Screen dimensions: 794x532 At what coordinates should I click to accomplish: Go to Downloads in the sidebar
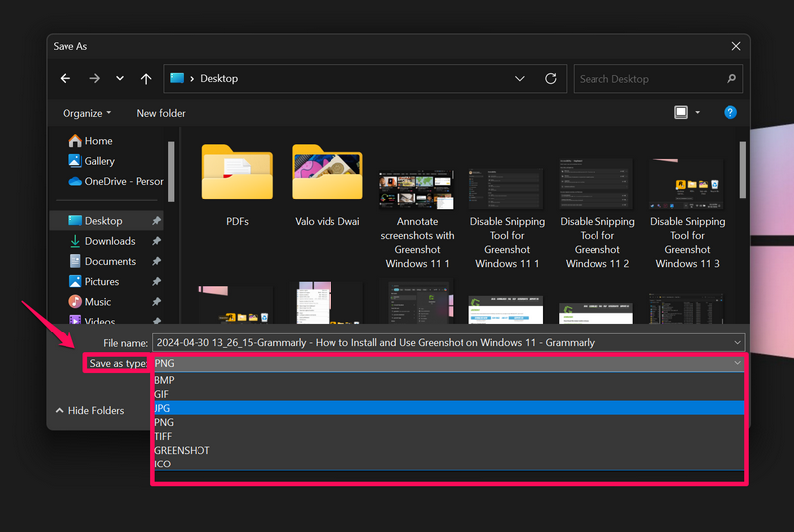(x=109, y=241)
